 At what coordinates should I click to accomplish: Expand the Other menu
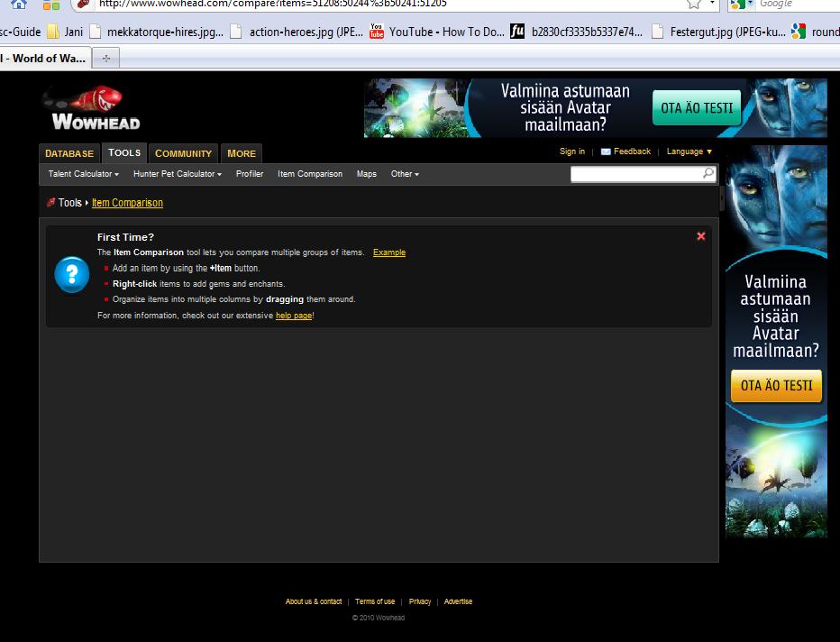[x=405, y=174]
